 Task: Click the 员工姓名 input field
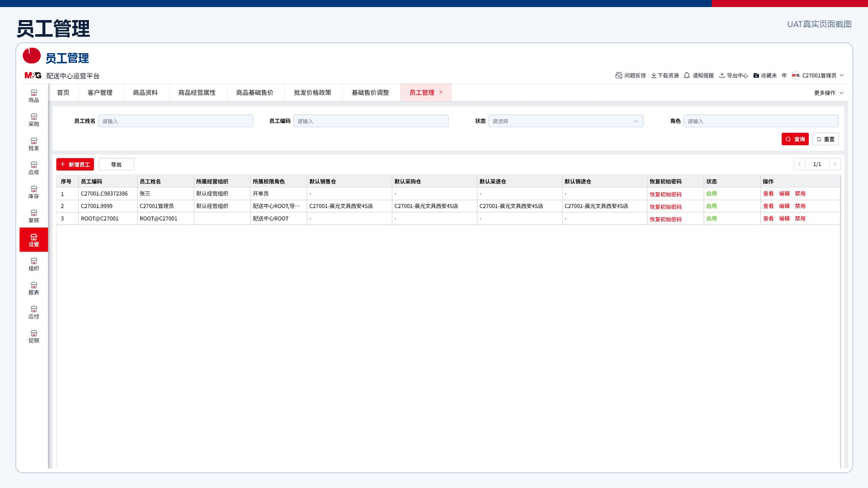[176, 121]
